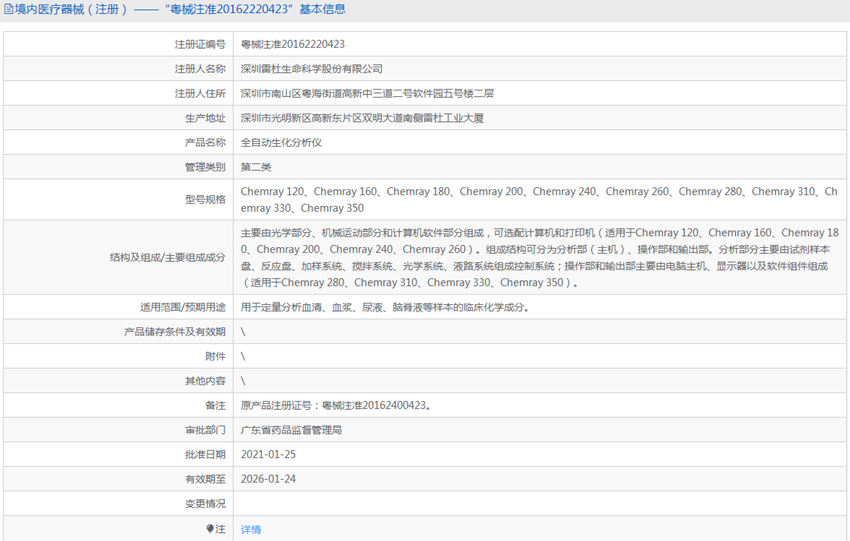
Task: Click product name 全自动生化分析仪
Action: (x=281, y=143)
